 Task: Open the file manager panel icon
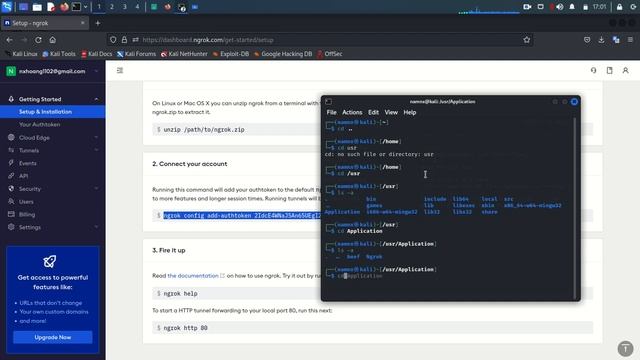[x=37, y=7]
